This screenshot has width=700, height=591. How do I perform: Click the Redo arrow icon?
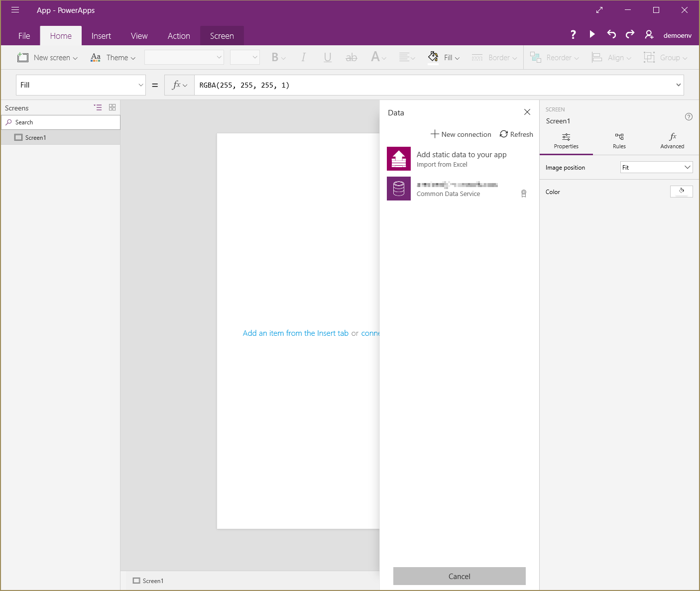(x=630, y=34)
